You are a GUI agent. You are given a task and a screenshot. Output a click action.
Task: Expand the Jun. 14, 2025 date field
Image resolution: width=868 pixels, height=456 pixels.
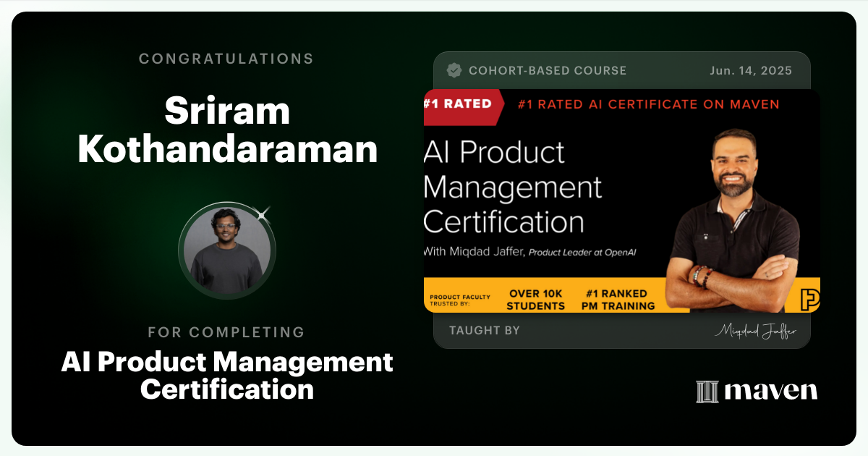coord(750,70)
